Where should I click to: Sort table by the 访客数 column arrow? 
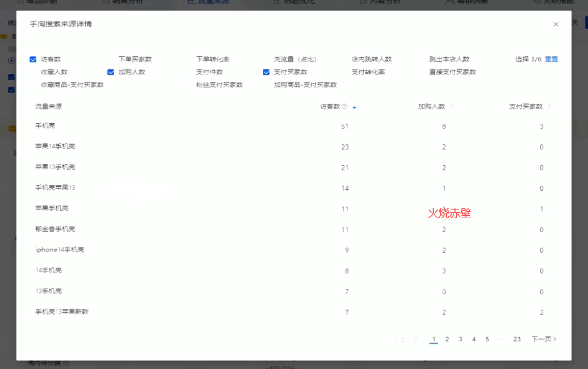pyautogui.click(x=354, y=107)
